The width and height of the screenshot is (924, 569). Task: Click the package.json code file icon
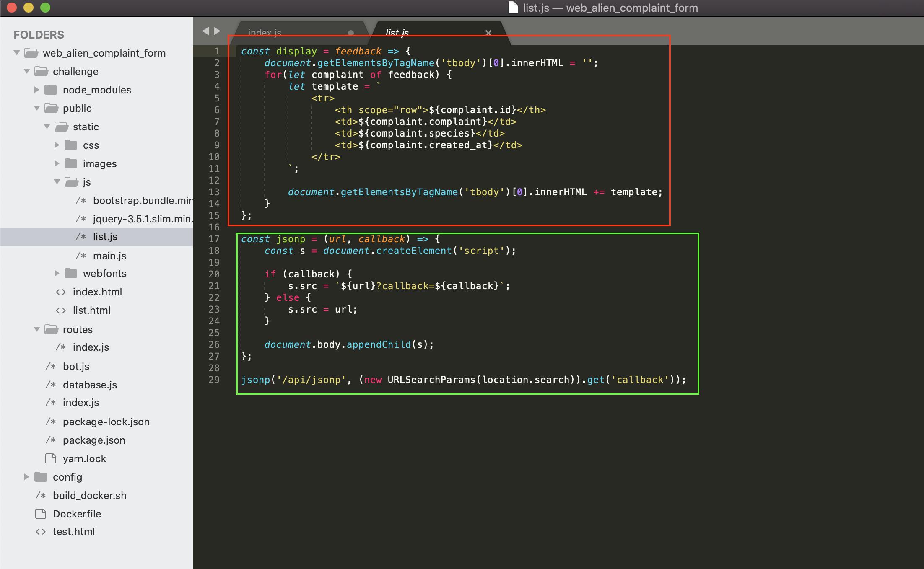pyautogui.click(x=51, y=440)
